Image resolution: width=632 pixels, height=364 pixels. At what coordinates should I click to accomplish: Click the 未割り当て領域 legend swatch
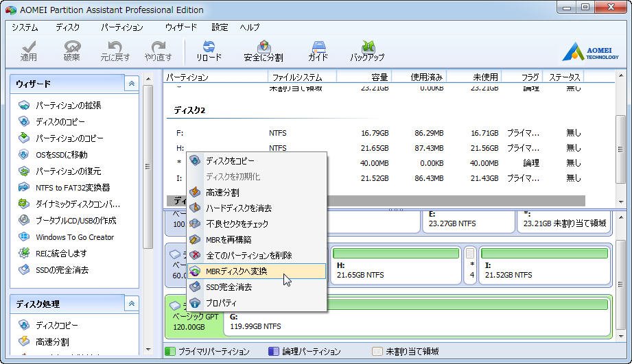pyautogui.click(x=377, y=352)
